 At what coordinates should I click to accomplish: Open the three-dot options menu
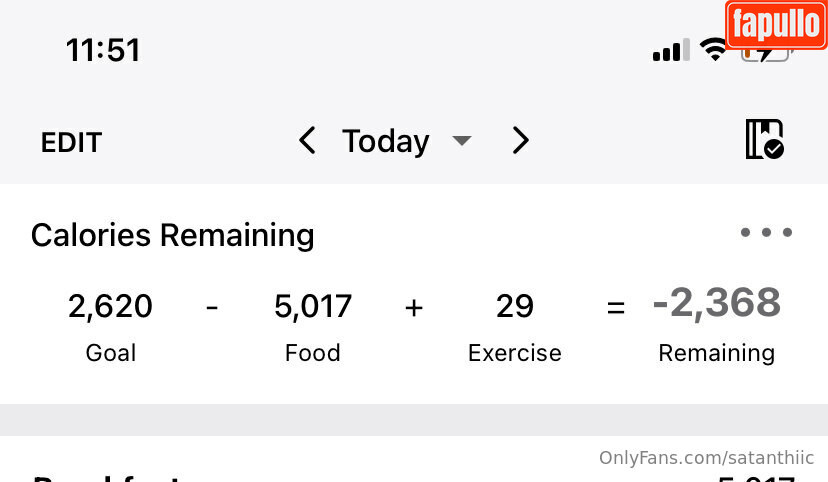[766, 233]
